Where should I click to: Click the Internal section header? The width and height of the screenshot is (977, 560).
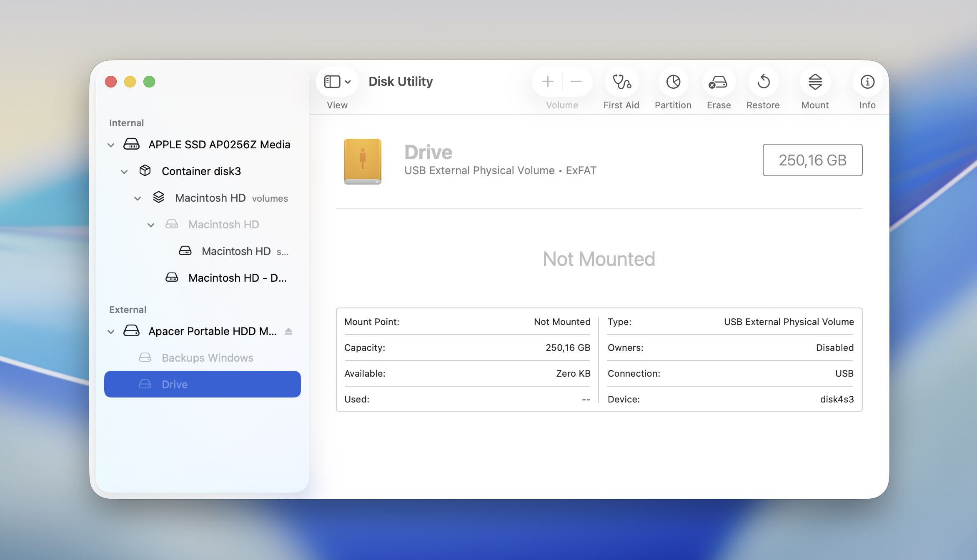click(x=126, y=123)
